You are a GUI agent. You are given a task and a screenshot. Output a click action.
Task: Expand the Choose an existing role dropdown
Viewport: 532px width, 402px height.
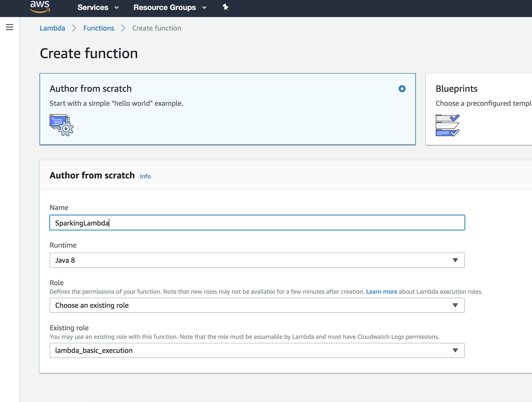click(257, 305)
